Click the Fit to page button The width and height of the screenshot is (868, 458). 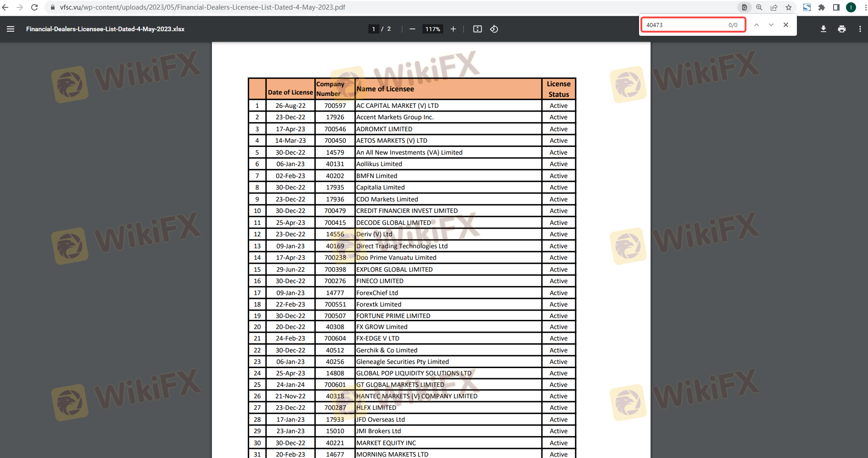click(x=478, y=29)
